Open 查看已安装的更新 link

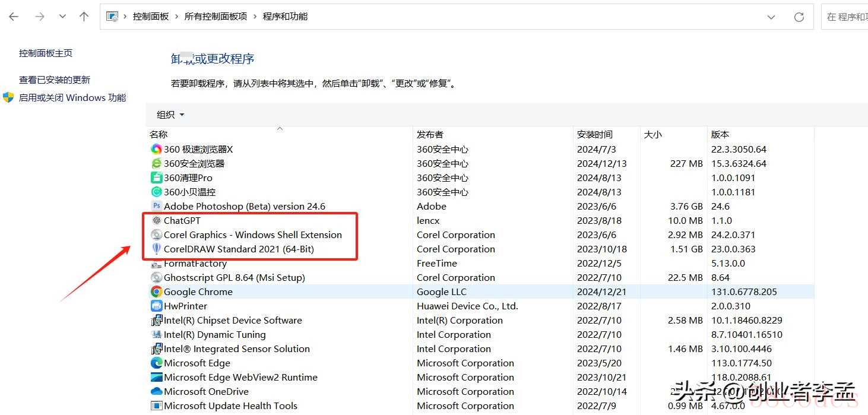click(55, 80)
